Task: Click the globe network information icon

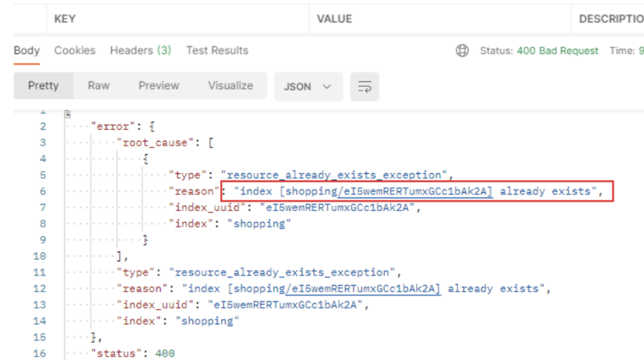Action: [x=463, y=51]
